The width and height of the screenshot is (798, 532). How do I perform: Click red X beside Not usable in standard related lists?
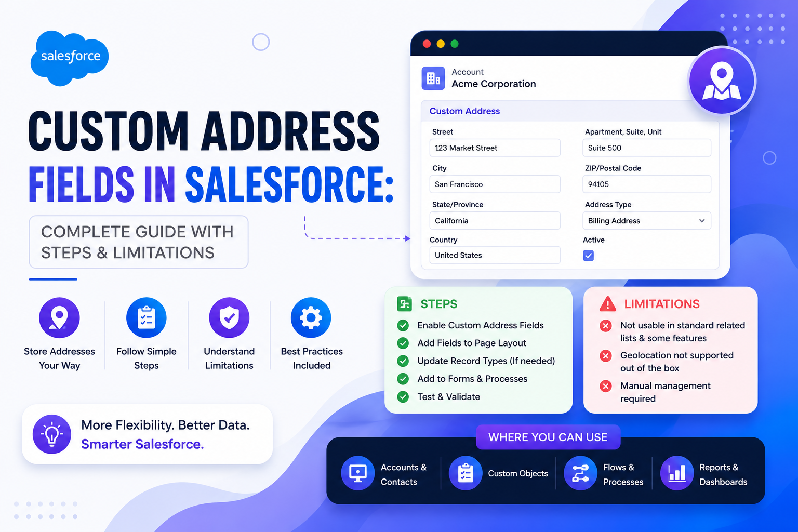point(606,326)
